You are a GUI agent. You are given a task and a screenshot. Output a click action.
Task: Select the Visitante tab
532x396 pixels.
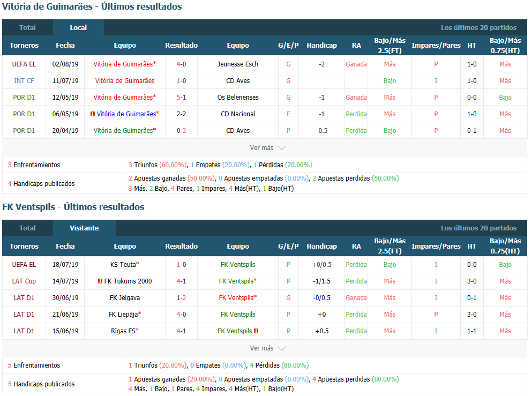[x=84, y=228]
